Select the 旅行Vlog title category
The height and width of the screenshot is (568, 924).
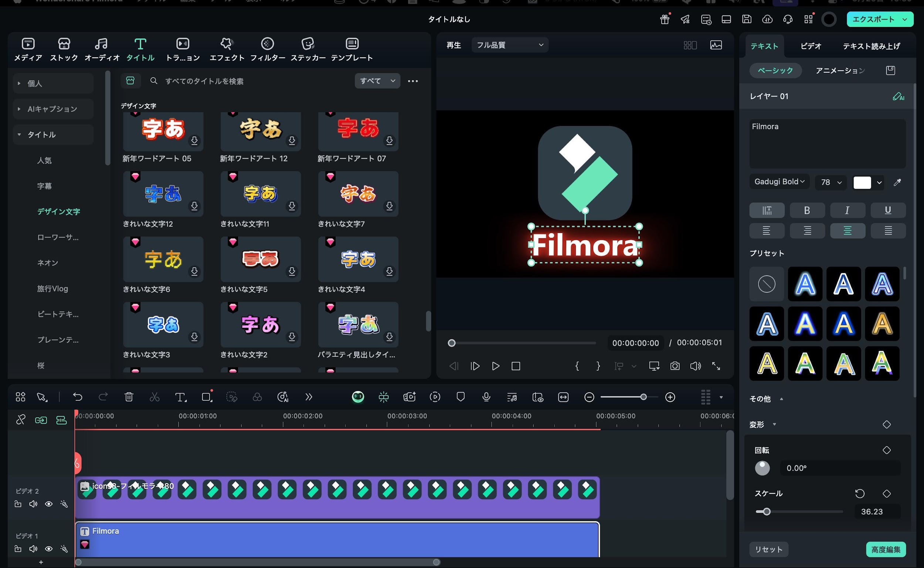click(52, 288)
